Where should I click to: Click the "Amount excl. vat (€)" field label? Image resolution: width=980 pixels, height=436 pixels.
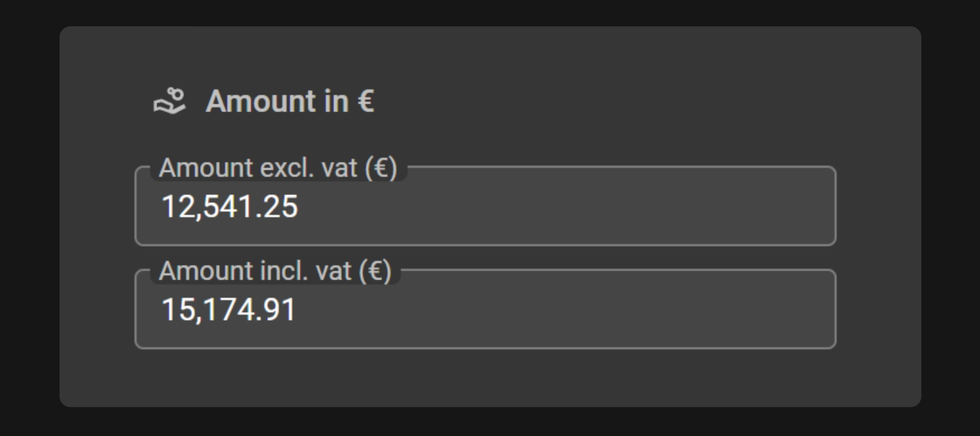point(278,168)
